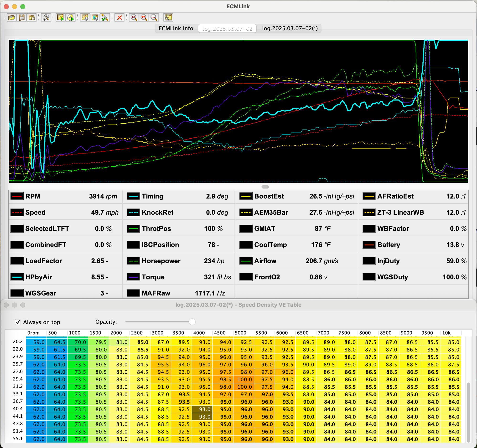Click the disc with green play arrow icon
Screen dimensions: 477x448
pyautogui.click(x=71, y=17)
